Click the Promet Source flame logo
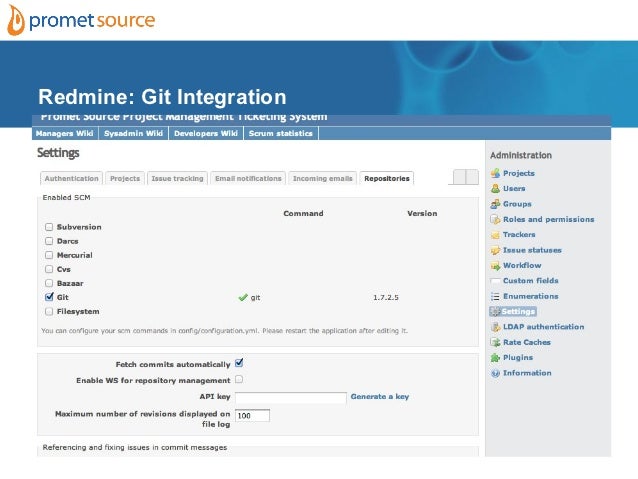This screenshot has height=479, width=638. pos(16,20)
